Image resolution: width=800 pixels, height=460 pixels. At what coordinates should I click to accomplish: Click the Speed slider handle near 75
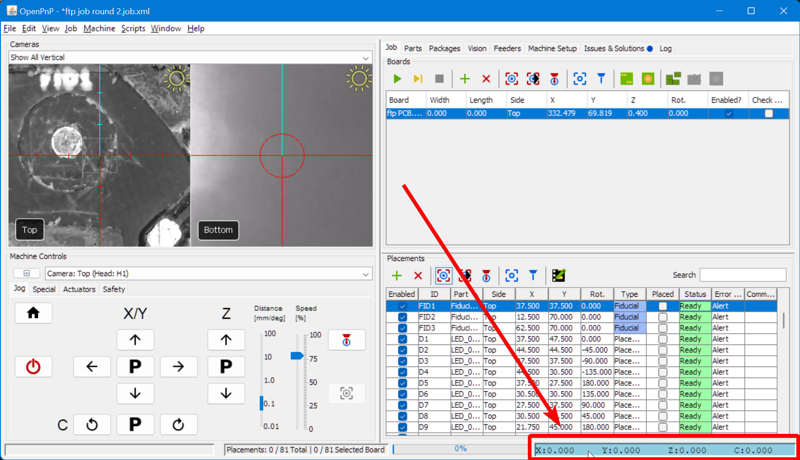click(x=297, y=355)
